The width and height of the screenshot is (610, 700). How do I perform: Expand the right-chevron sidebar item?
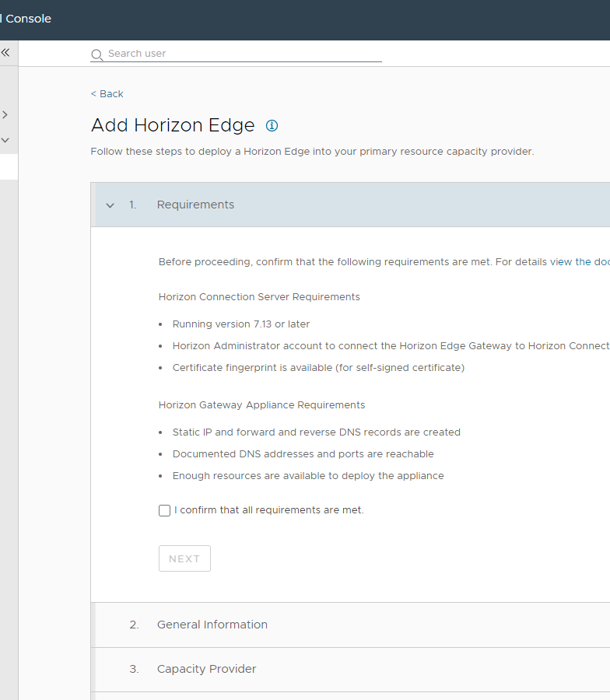pyautogui.click(x=5, y=115)
